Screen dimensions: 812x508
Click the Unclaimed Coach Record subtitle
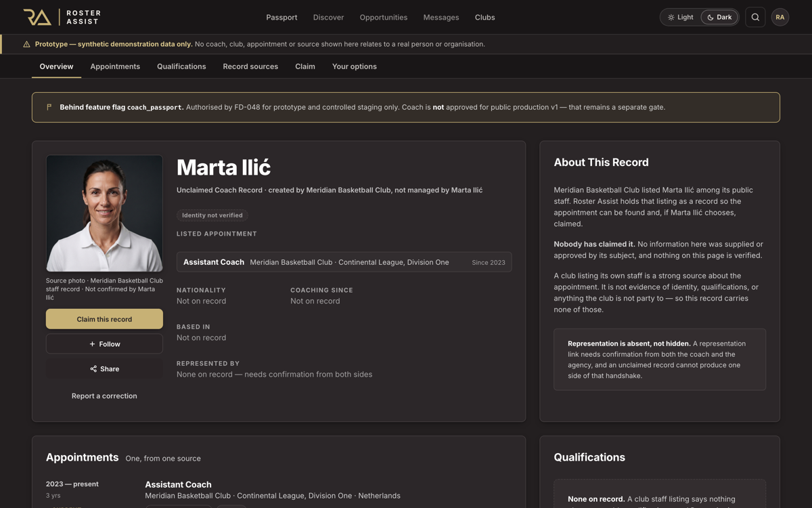pyautogui.click(x=330, y=190)
